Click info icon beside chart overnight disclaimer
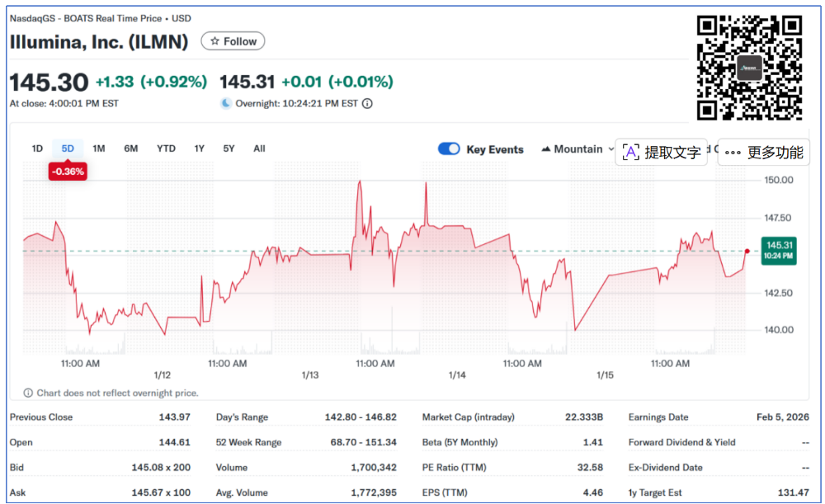Viewport: 825px width, 504px height. [28, 393]
